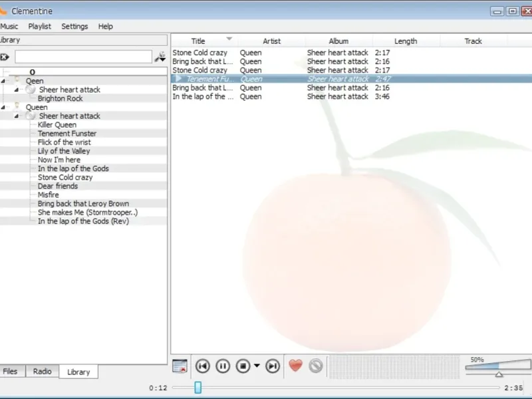The image size is (532, 399).
Task: Open the Help menu
Action: pos(106,27)
